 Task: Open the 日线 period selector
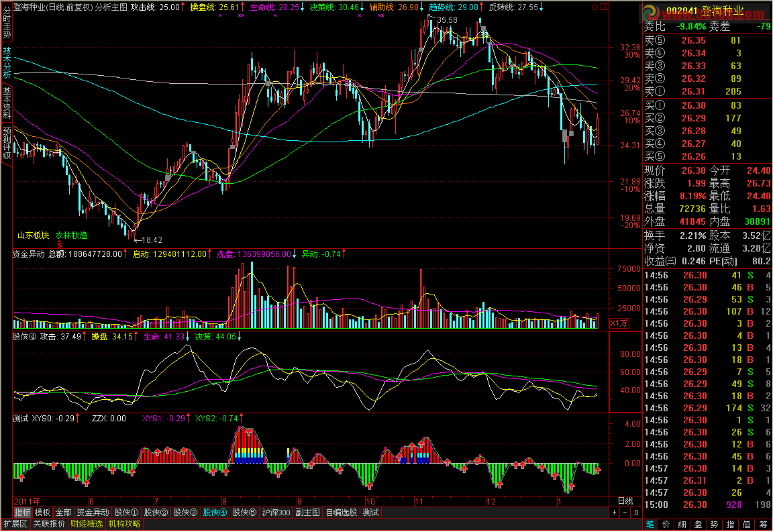coord(625,501)
